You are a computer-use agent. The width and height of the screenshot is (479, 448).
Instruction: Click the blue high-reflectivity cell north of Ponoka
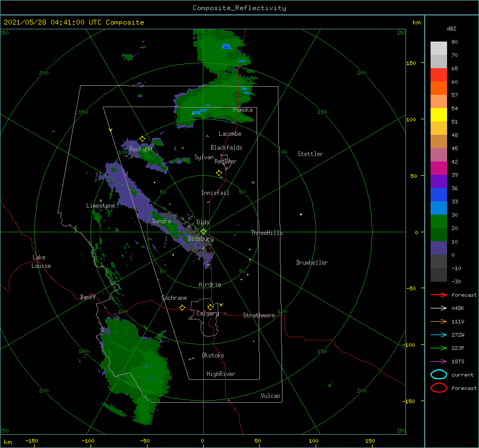(226, 46)
